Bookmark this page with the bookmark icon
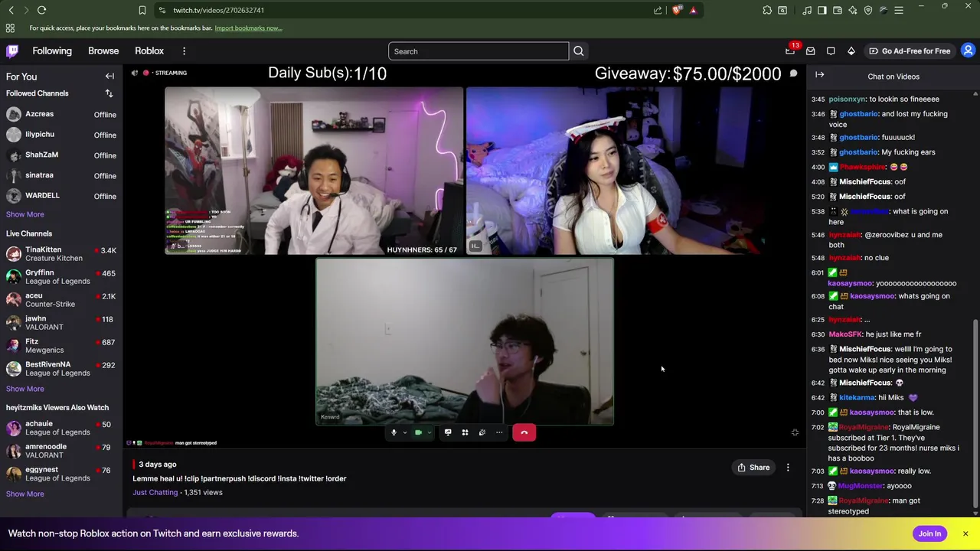The height and width of the screenshot is (551, 980). pyautogui.click(x=142, y=10)
